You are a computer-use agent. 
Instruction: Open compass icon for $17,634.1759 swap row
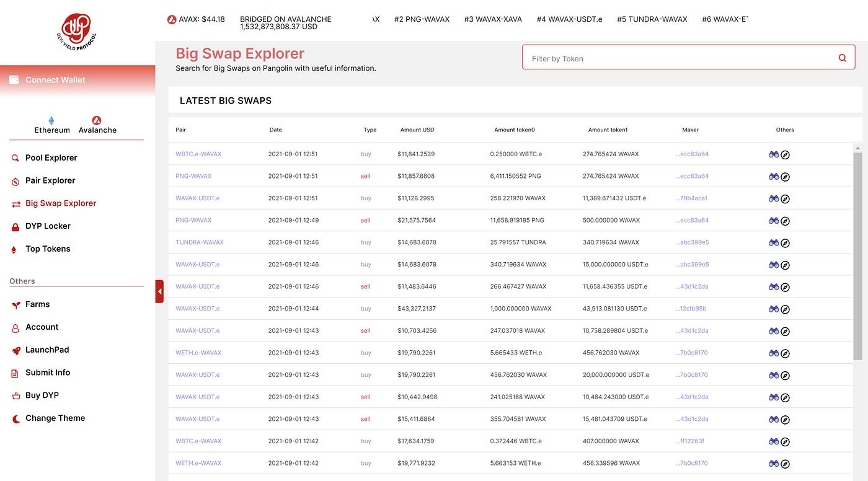[x=785, y=442]
